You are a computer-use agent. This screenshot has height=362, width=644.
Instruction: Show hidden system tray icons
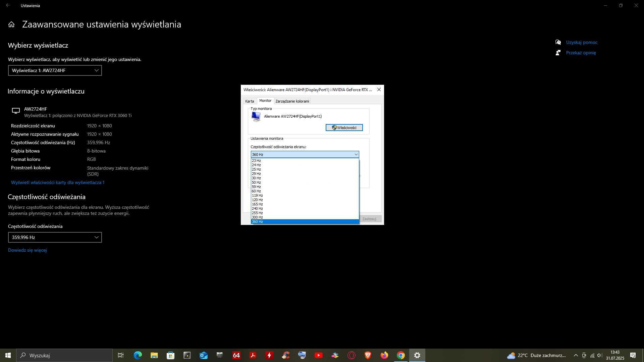[576, 355]
